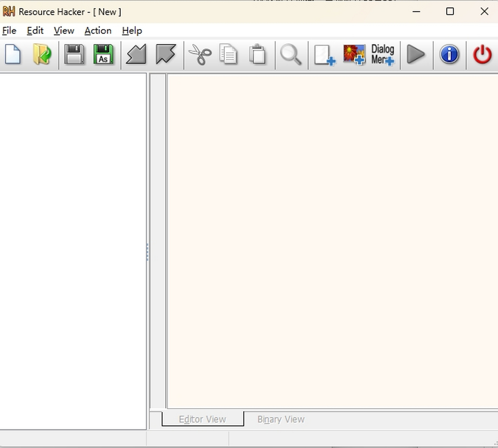The image size is (498, 448).
Task: Close the Resource Hacker window
Action: 484,12
